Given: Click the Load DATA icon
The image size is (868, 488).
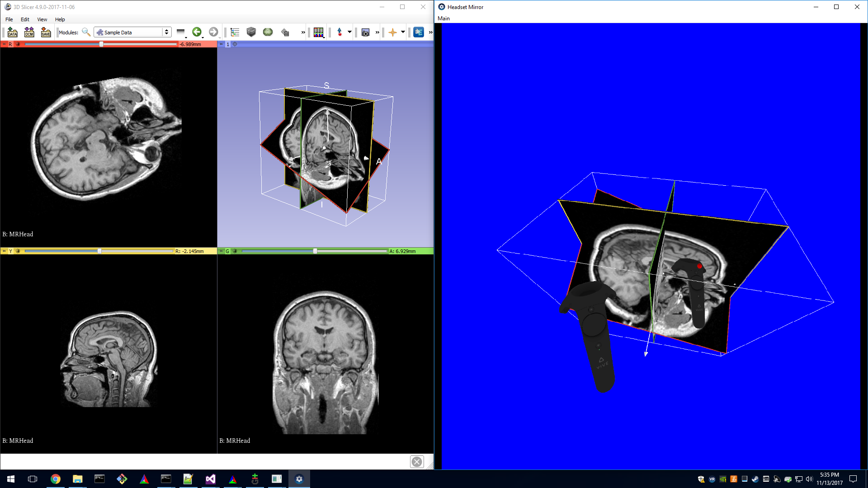Looking at the screenshot, I should [x=12, y=32].
